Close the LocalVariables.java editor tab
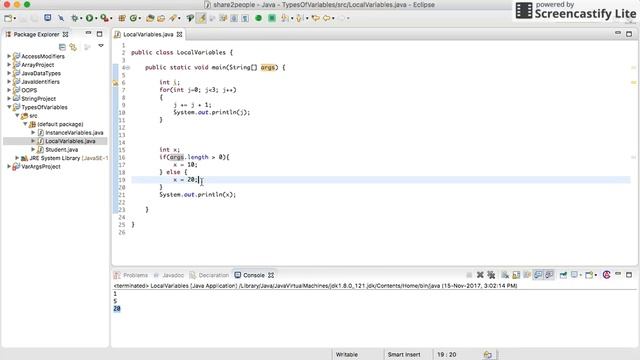This screenshot has width=640, height=360. [179, 35]
